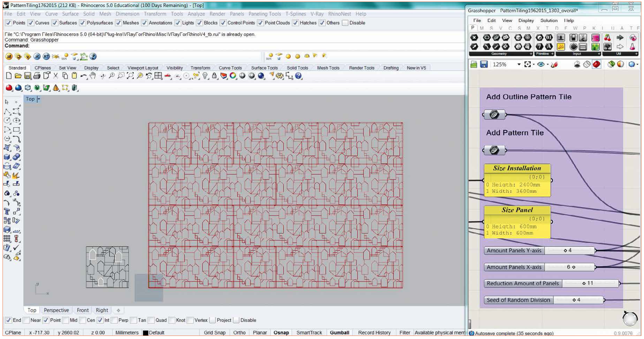This screenshot has width=644, height=339.
Task: Uncheck the Near osnap option
Action: click(x=25, y=320)
